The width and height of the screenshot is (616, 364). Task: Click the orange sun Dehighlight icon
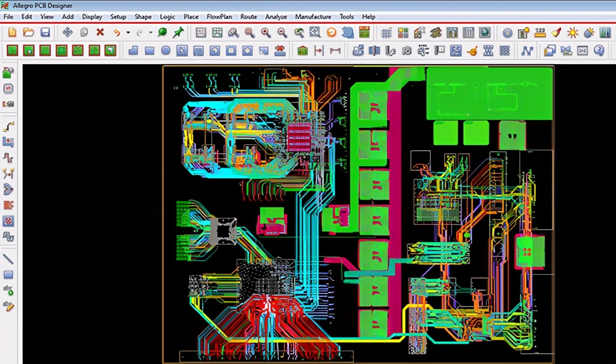572,33
